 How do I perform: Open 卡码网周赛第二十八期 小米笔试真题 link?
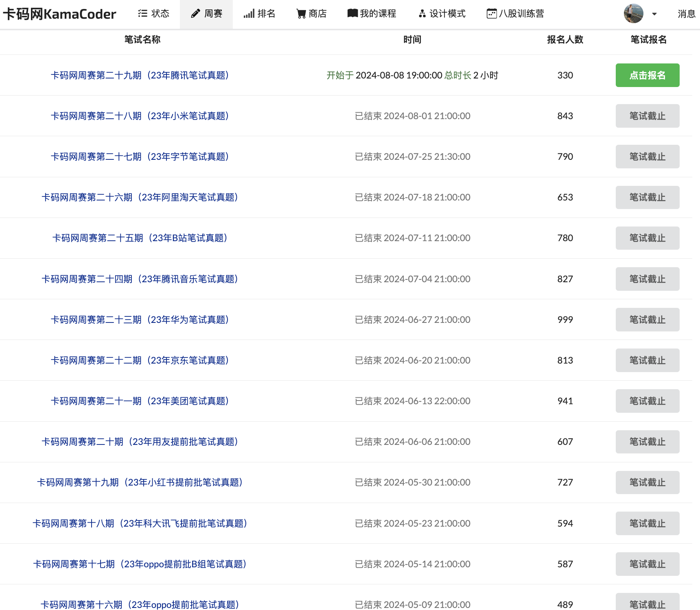[x=140, y=116]
